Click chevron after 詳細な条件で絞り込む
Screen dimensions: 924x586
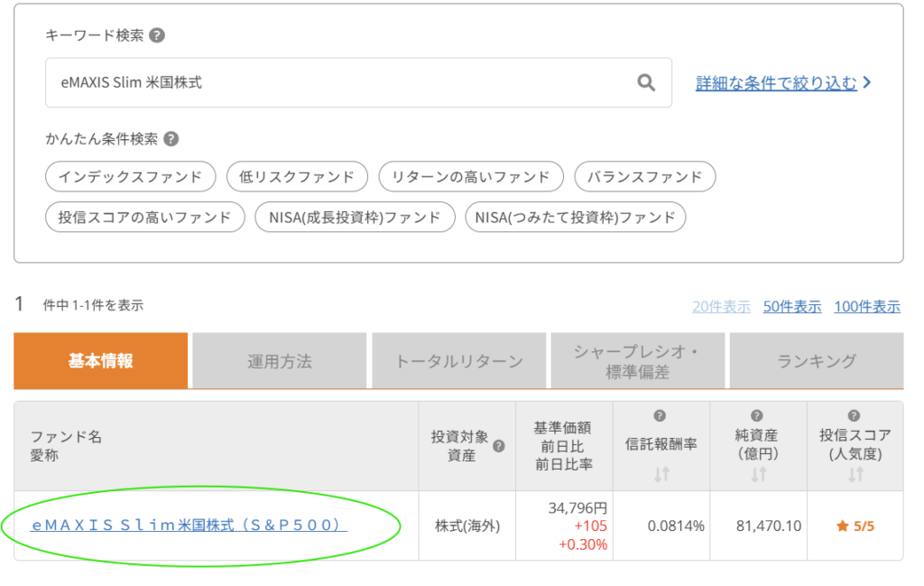tap(867, 82)
